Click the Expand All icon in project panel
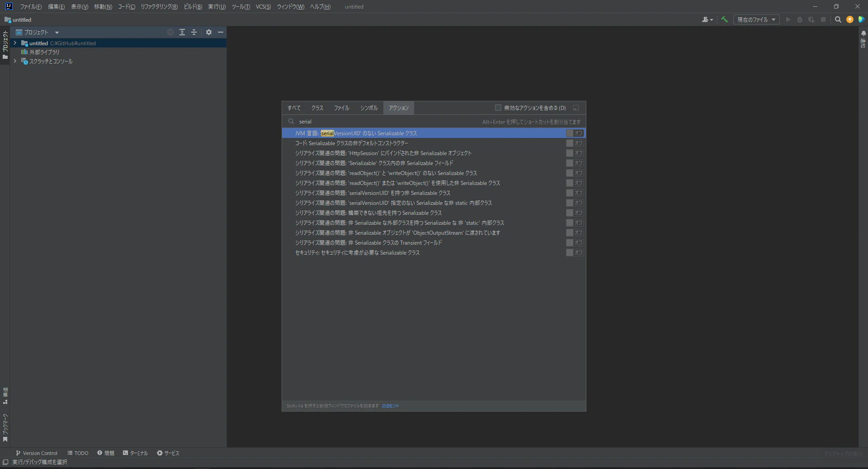 click(x=182, y=33)
